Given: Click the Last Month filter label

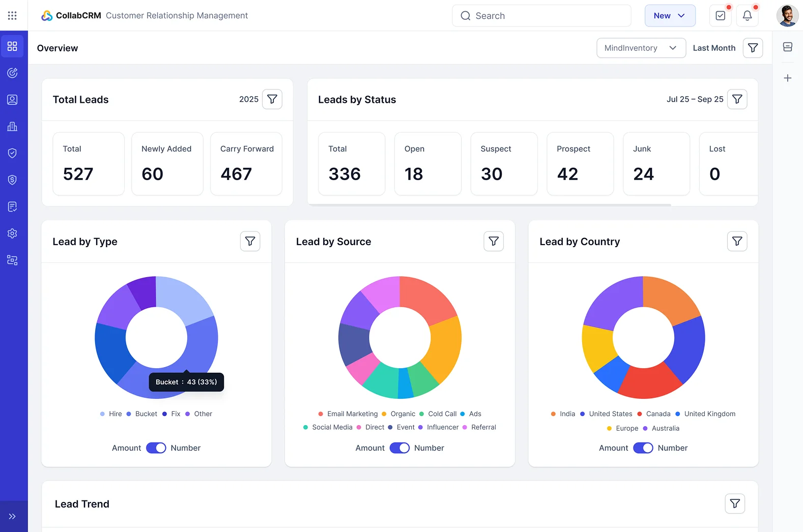Looking at the screenshot, I should pyautogui.click(x=713, y=48).
